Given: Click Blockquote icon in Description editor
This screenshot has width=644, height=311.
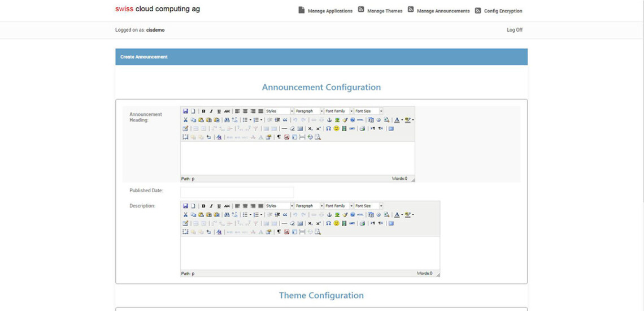Looking at the screenshot, I should coord(285,215).
